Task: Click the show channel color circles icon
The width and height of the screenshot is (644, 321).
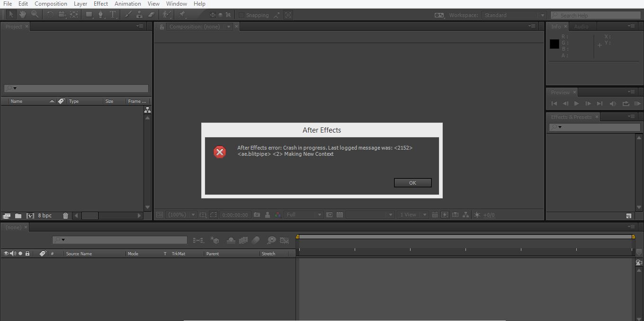Action: coord(277,214)
